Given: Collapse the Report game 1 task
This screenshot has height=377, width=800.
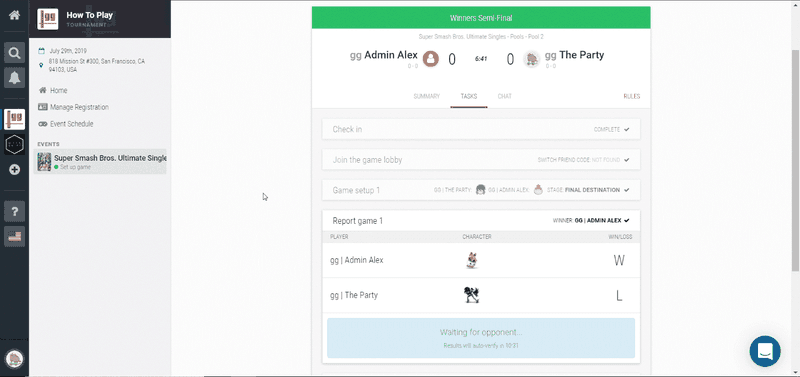Looking at the screenshot, I should click(481, 221).
